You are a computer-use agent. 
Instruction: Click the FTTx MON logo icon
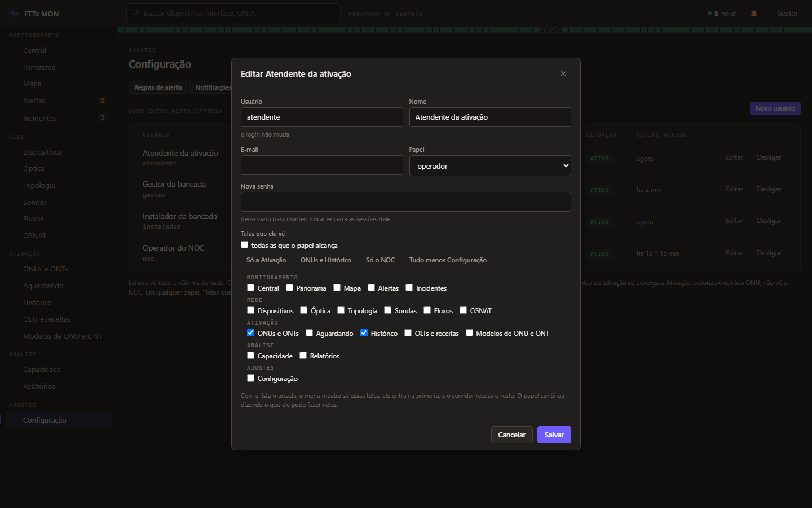[14, 14]
